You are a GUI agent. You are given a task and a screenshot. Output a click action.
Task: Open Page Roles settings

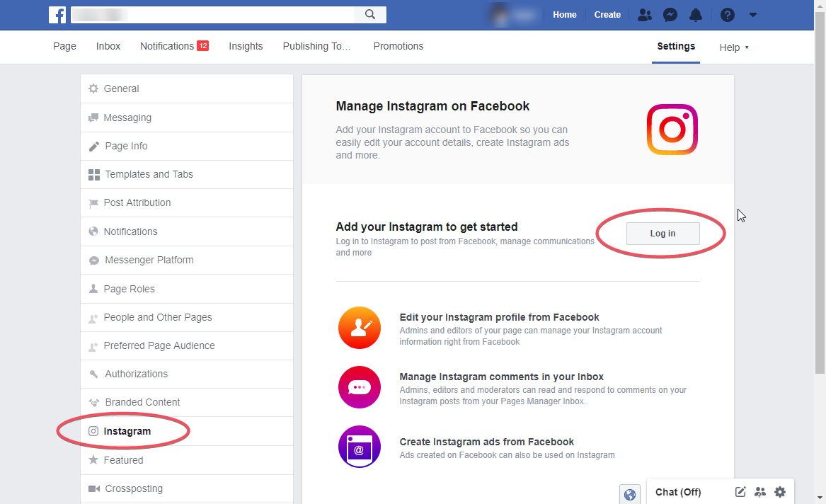pos(187,289)
